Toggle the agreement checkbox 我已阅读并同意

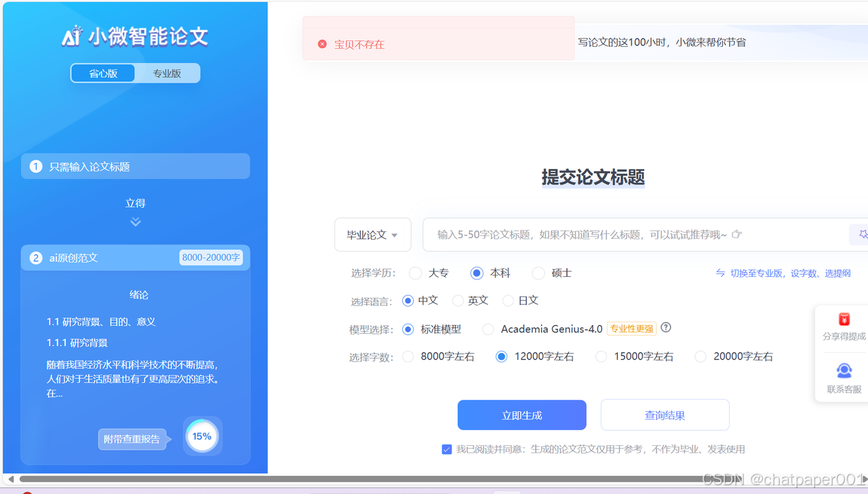click(446, 449)
